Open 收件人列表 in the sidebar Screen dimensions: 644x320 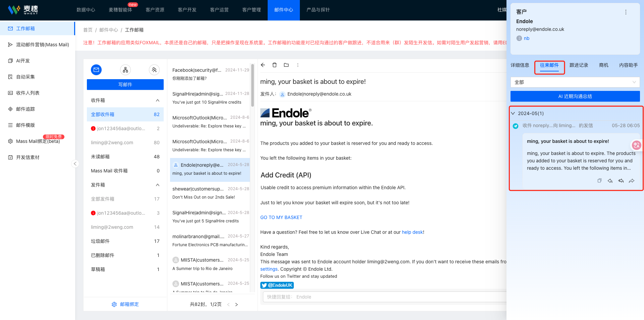37,93
